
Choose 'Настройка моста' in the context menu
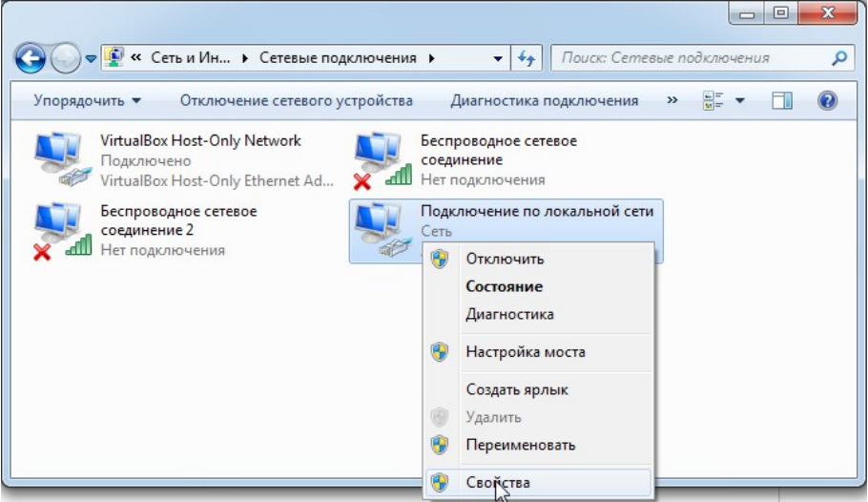[x=539, y=352]
